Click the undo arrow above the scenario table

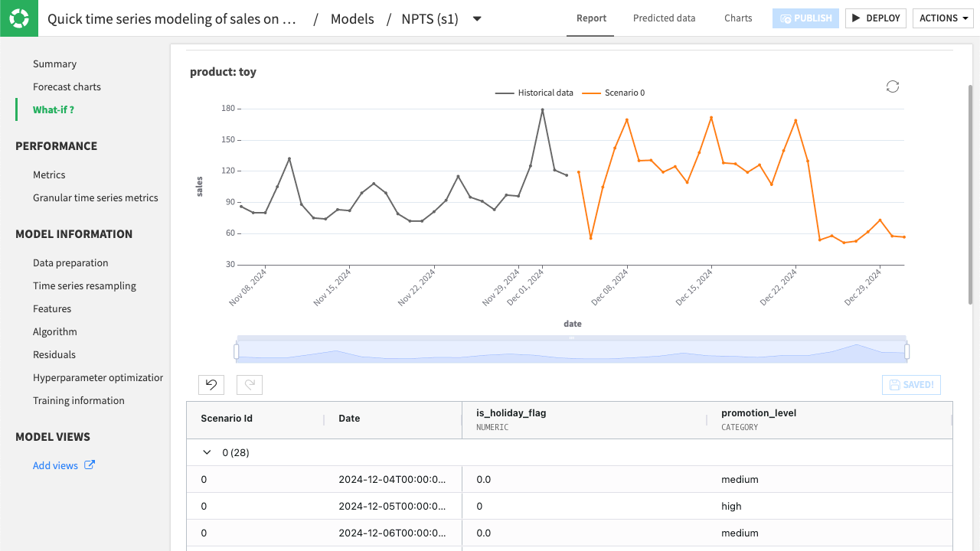[211, 384]
